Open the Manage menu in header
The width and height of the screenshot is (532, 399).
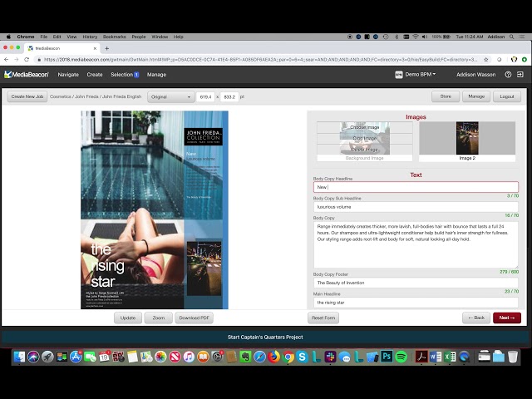point(156,75)
